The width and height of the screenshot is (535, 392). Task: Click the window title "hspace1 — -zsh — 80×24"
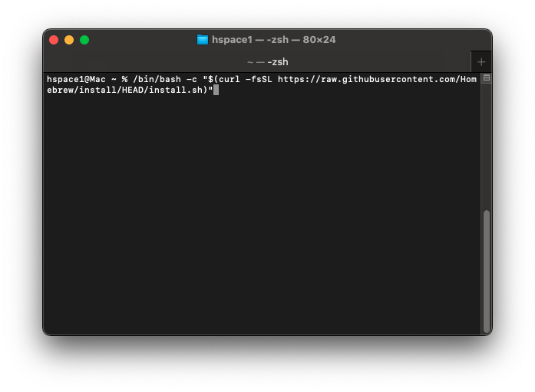point(273,40)
